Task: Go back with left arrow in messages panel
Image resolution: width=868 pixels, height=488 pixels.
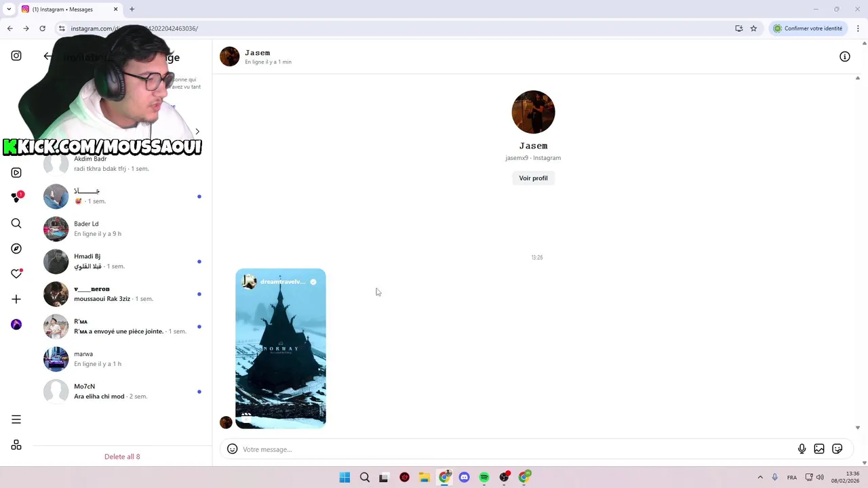Action: pyautogui.click(x=47, y=56)
